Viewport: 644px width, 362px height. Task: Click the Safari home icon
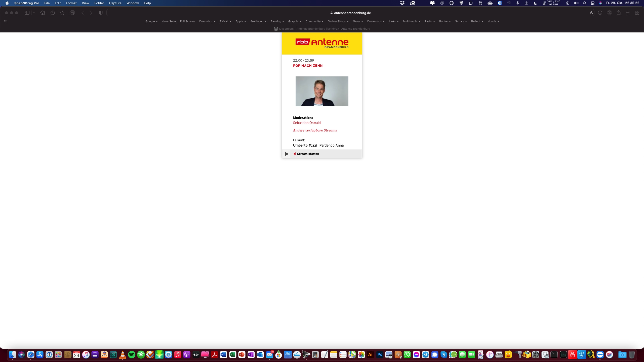point(43,13)
